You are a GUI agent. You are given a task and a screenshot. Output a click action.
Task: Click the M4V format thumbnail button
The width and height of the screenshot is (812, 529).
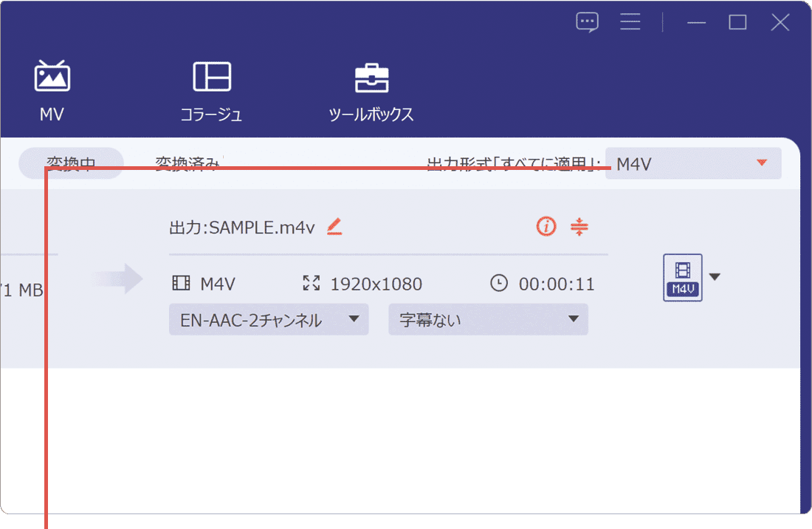(681, 277)
